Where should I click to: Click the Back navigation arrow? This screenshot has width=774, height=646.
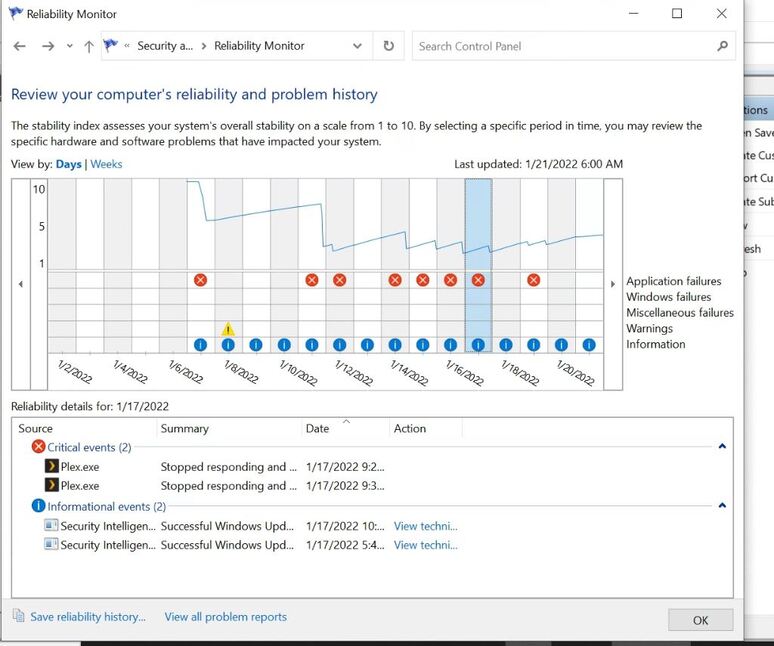(20, 46)
